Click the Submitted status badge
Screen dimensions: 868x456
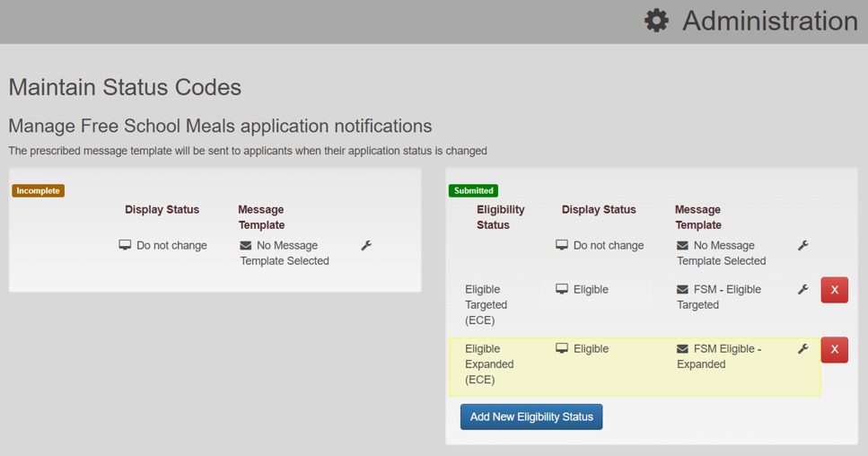[x=473, y=190]
